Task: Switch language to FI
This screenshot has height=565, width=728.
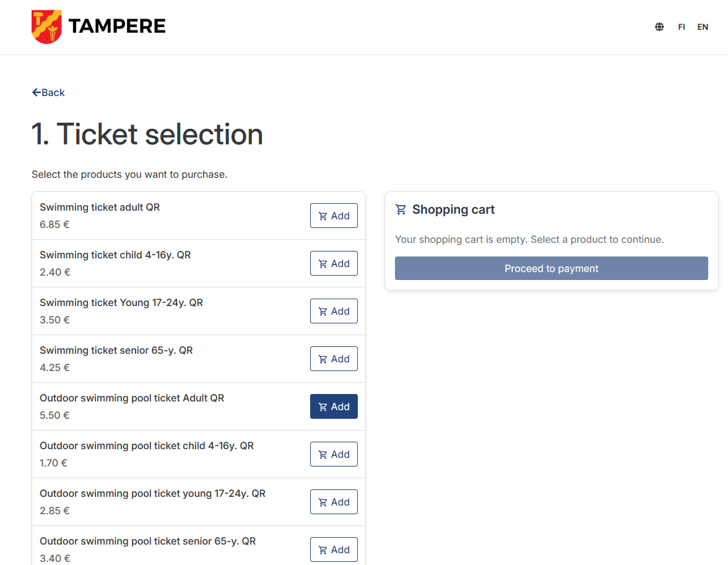Action: pyautogui.click(x=682, y=27)
